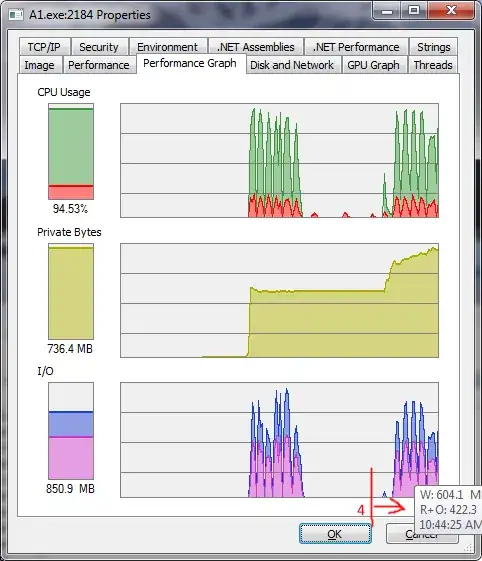Open the Security tab
Viewport: 482px width, 561px height.
(99, 47)
